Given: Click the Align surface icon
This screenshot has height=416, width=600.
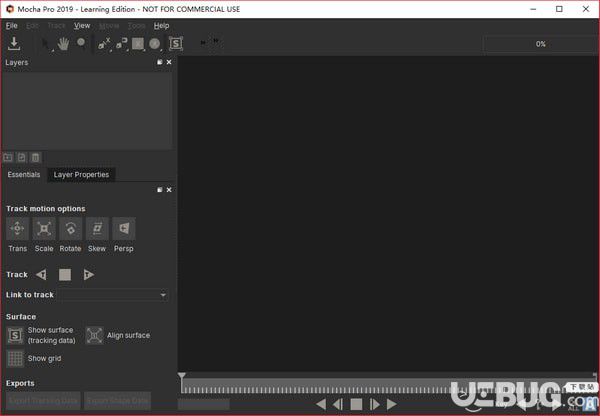Looking at the screenshot, I should tap(94, 336).
